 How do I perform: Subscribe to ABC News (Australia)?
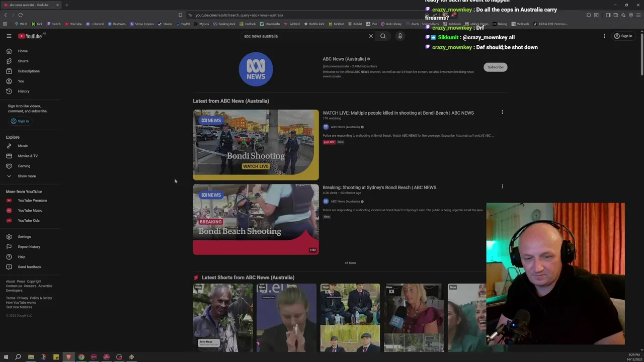[495, 67]
